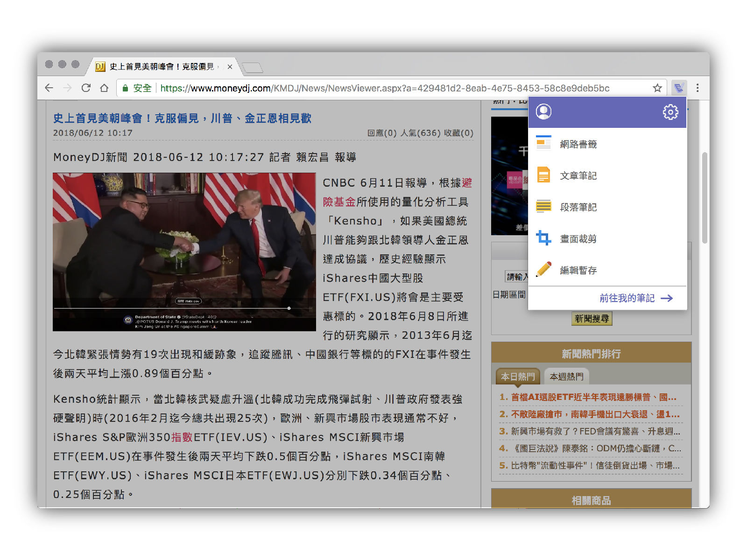Click the Trump-Kim summit article photo
This screenshot has height=560, width=747.
pos(184,252)
